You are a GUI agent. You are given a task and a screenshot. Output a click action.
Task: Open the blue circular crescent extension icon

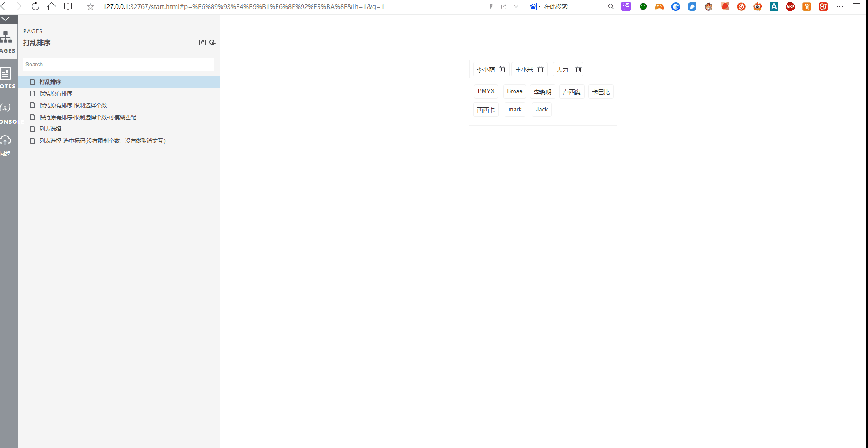click(676, 6)
